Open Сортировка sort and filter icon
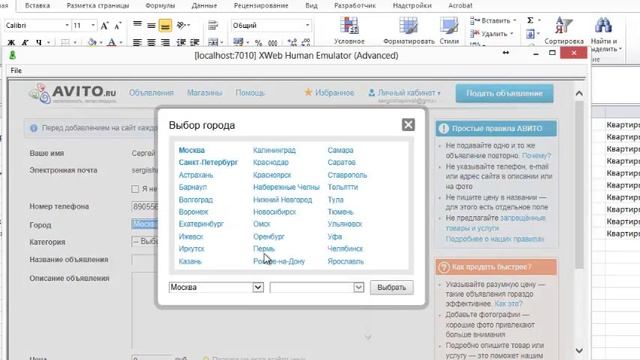This screenshot has width=640, height=360. (564, 31)
